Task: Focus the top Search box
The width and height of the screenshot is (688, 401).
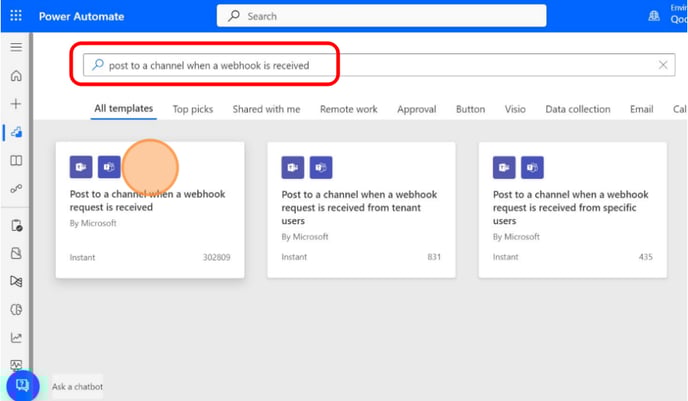Action: [381, 16]
